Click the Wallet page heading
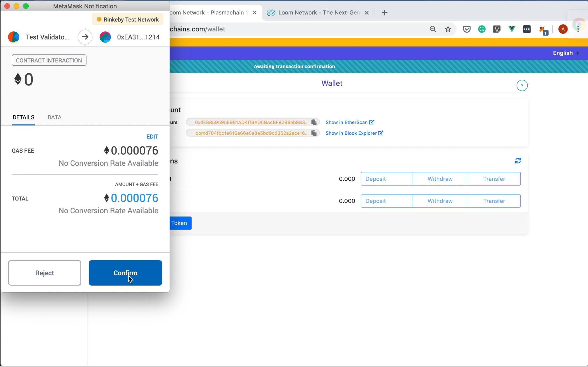This screenshot has width=588, height=367. coord(332,83)
